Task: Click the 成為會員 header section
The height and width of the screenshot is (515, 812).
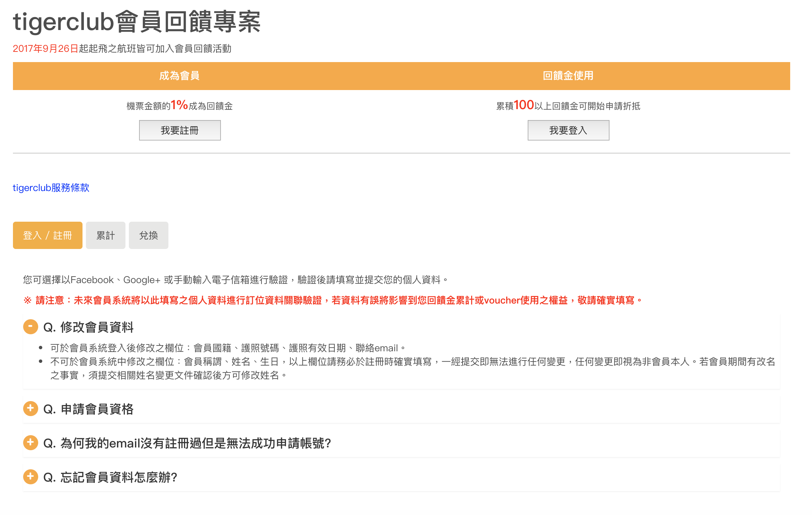Action: point(180,76)
